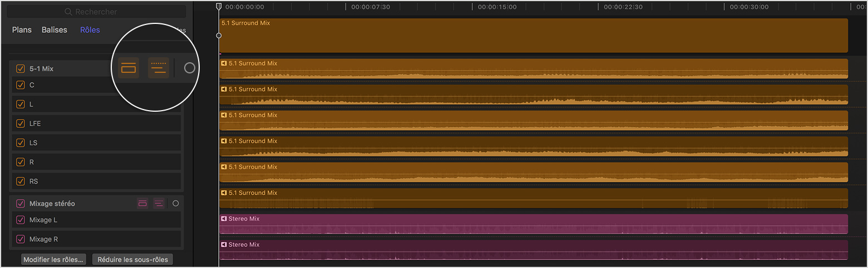
Task: Uncheck the Mixage stéréo role
Action: pyautogui.click(x=21, y=204)
